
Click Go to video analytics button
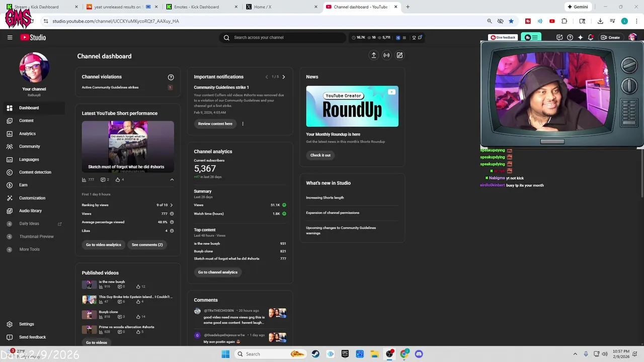(x=104, y=245)
